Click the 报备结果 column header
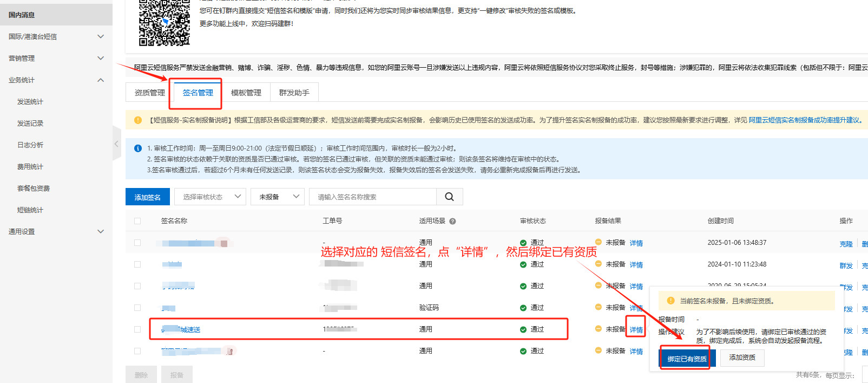 point(608,221)
